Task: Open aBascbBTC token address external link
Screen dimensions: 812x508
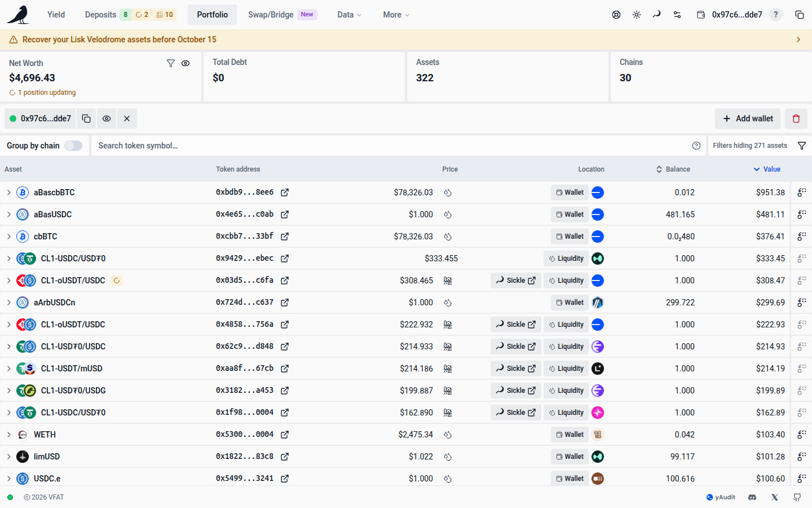Action: (x=285, y=192)
